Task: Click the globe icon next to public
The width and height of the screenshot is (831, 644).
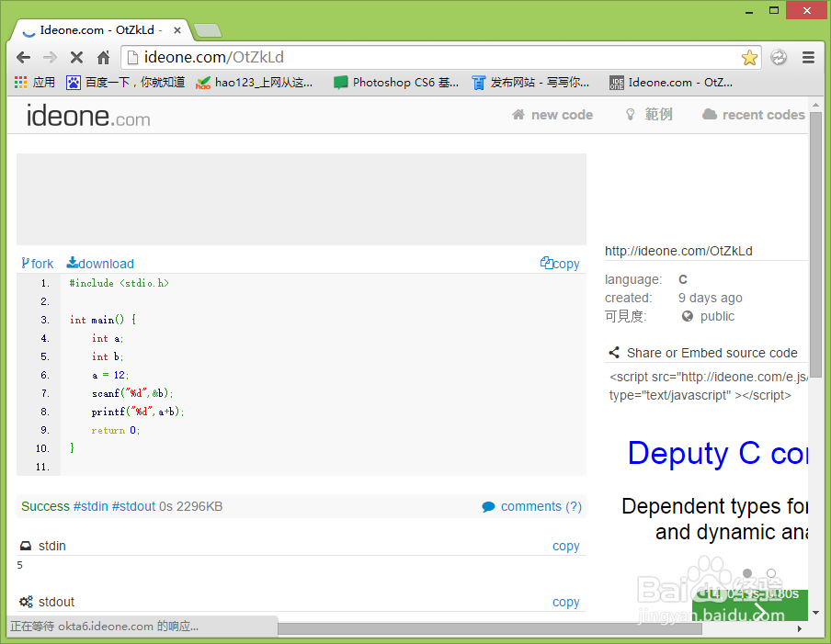Action: pos(688,316)
